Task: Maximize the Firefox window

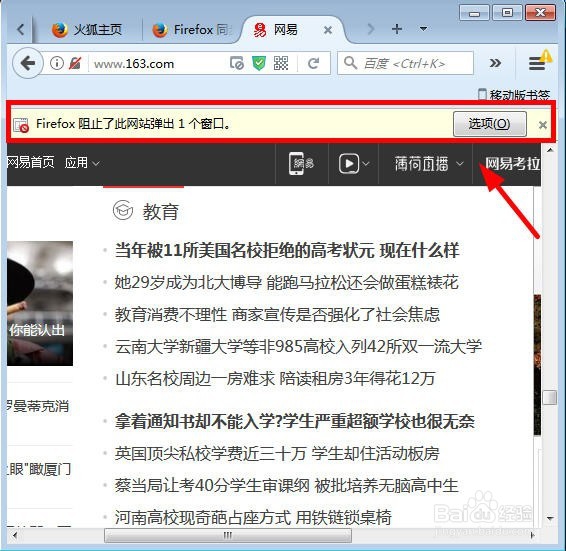Action: pyautogui.click(x=507, y=13)
